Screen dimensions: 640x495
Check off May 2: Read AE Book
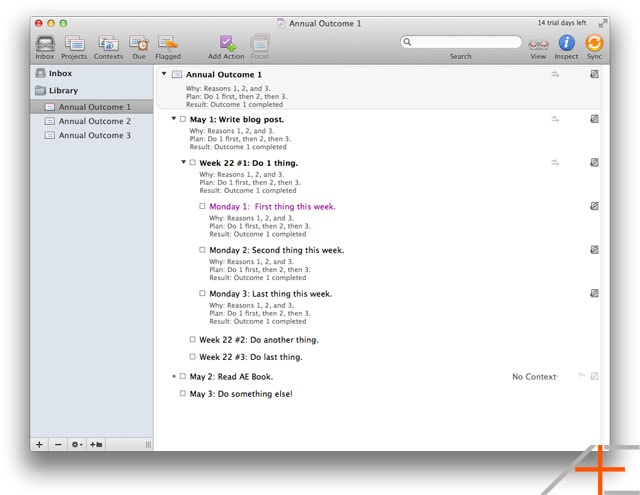point(183,376)
